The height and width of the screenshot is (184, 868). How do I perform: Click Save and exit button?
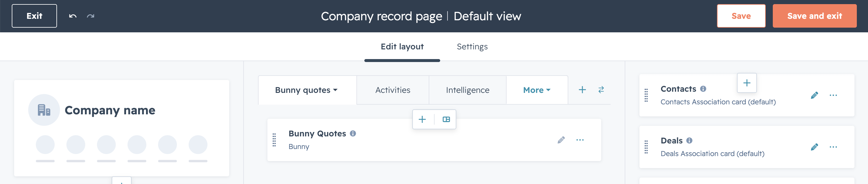815,16
